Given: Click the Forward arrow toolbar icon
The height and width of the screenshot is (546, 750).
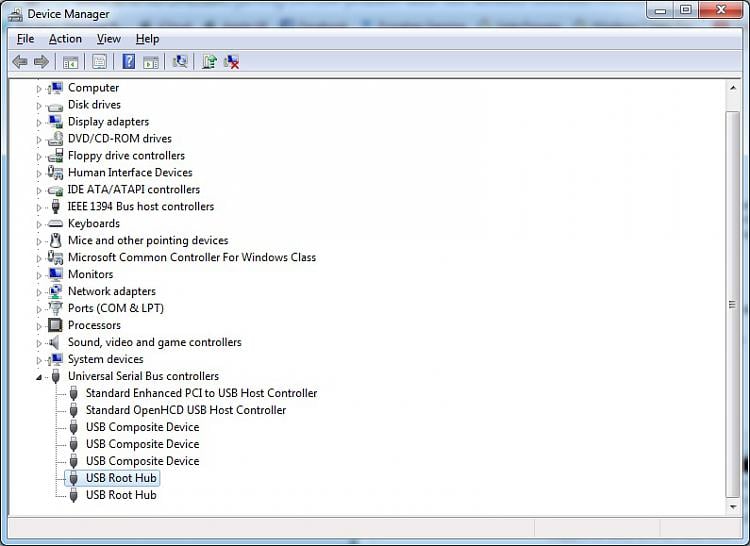Looking at the screenshot, I should click(x=42, y=62).
